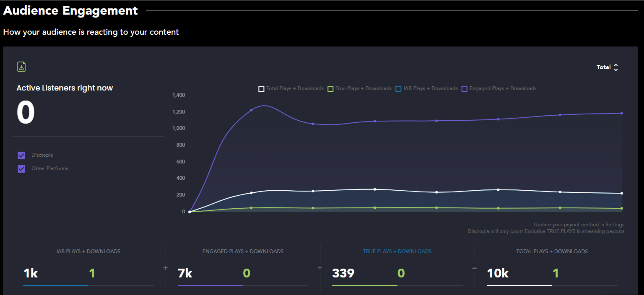
Task: Select the TOTAL PLAYS + DOWNLOADS heading
Action: (x=552, y=251)
